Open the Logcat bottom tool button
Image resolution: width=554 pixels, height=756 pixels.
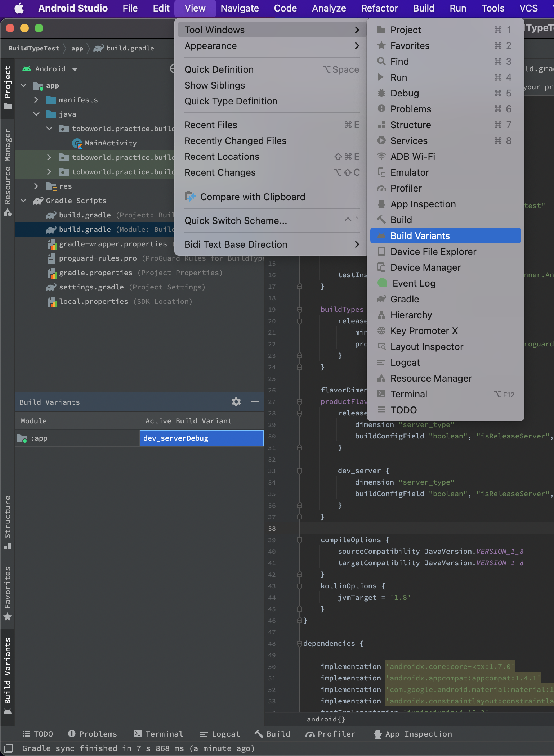(220, 734)
